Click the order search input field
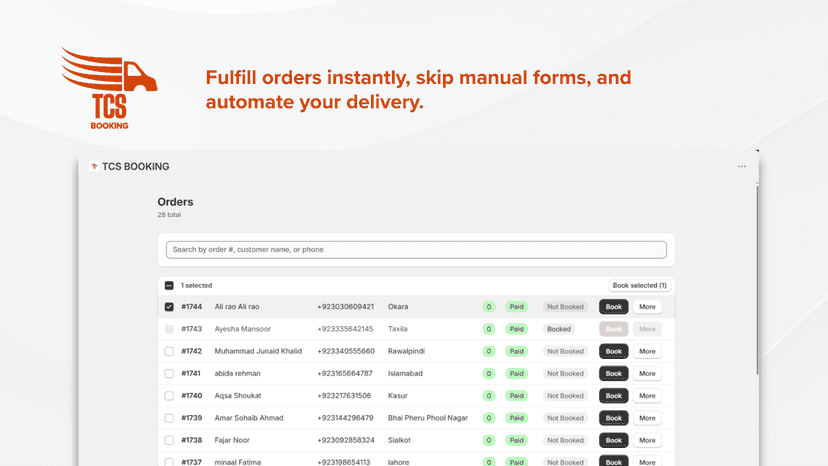828x466 pixels. point(416,250)
